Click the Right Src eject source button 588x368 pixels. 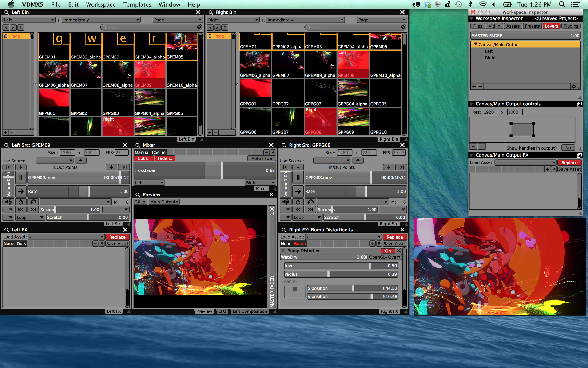(358, 160)
